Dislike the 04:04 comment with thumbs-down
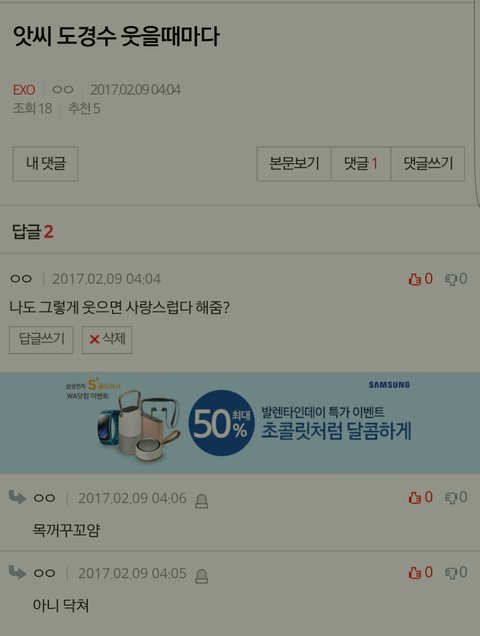 point(456,279)
